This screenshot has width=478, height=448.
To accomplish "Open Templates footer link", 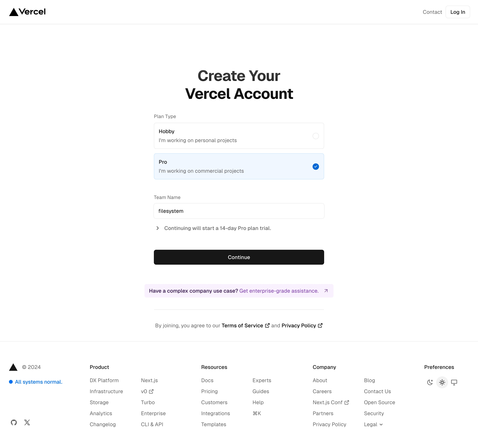I will tap(214, 424).
